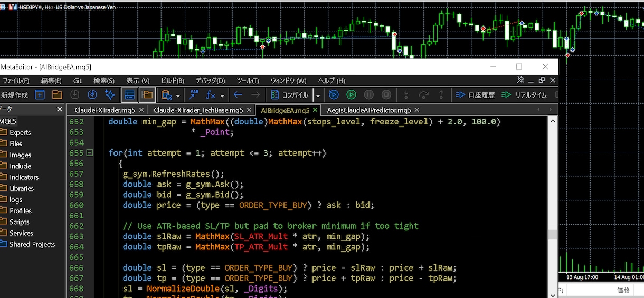
Task: Close the AegisClaudeAIPredictor.mq5 tab
Action: [x=416, y=110]
